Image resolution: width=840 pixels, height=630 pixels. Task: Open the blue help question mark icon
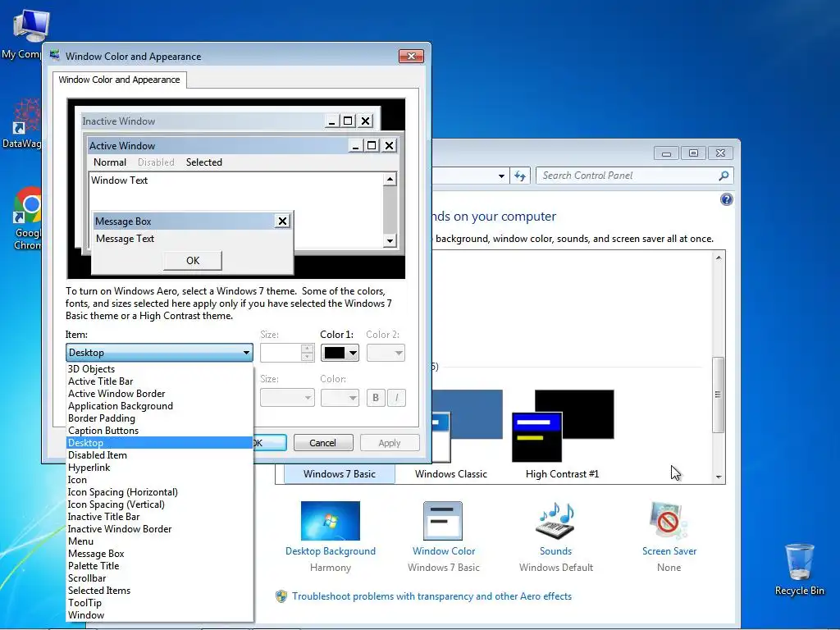[x=727, y=200]
